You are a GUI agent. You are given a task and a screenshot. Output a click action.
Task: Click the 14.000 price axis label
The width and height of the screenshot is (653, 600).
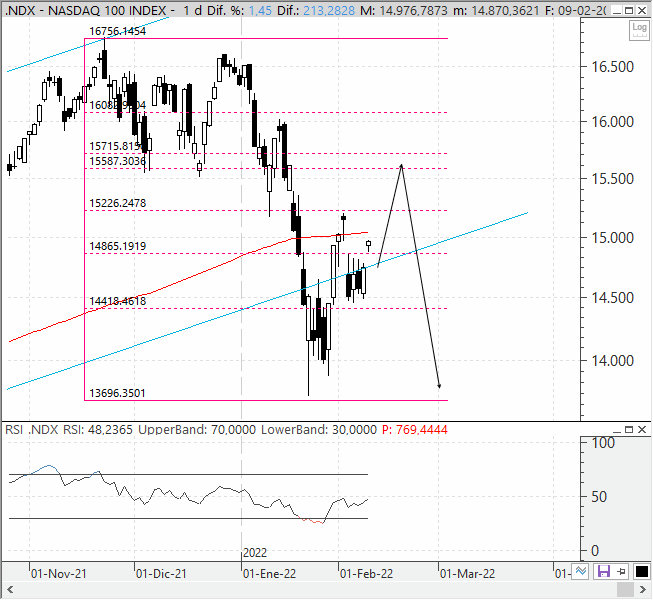pos(613,361)
